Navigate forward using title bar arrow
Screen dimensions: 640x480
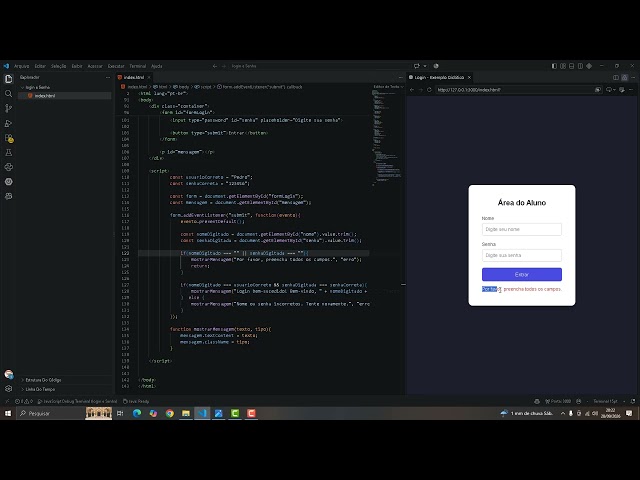(x=223, y=66)
